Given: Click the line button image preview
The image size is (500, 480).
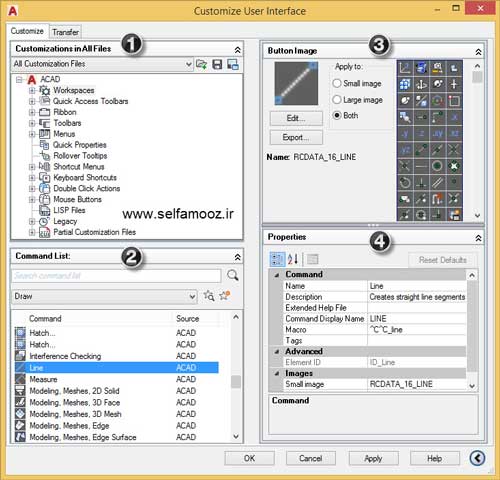Looking at the screenshot, I should (x=296, y=83).
